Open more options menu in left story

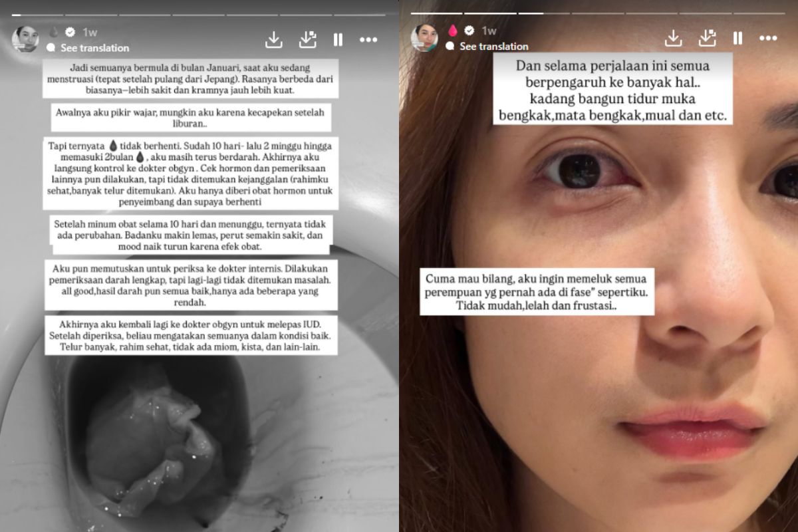click(368, 40)
